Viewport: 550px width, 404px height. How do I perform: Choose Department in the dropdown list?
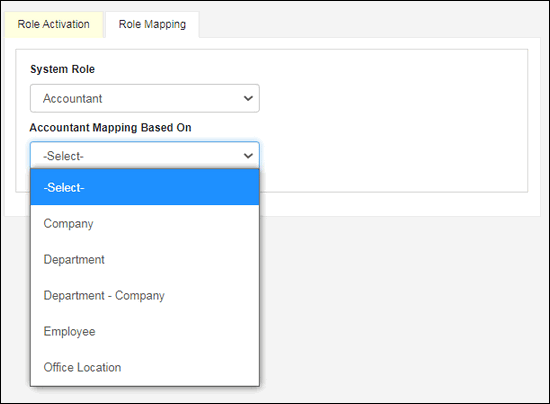point(145,260)
